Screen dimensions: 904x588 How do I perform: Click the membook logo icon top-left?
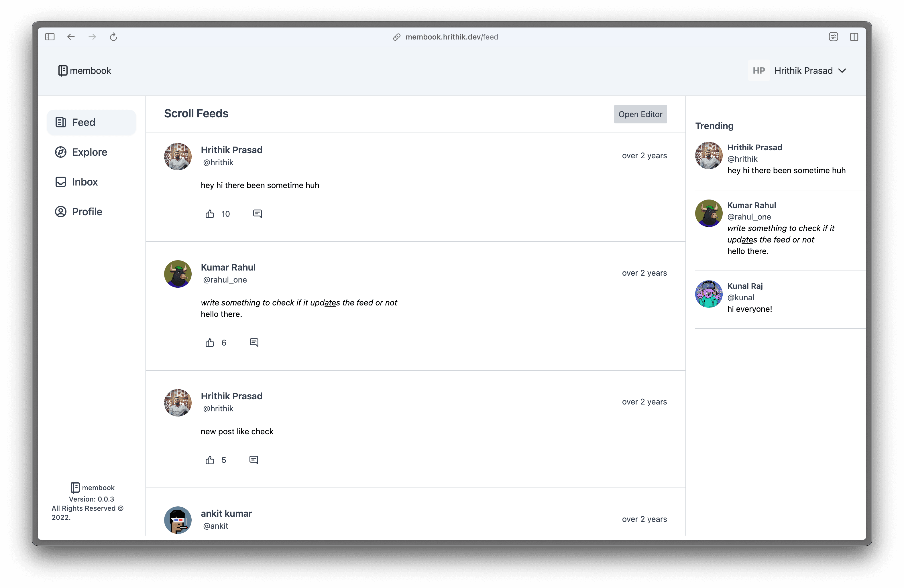pos(63,70)
